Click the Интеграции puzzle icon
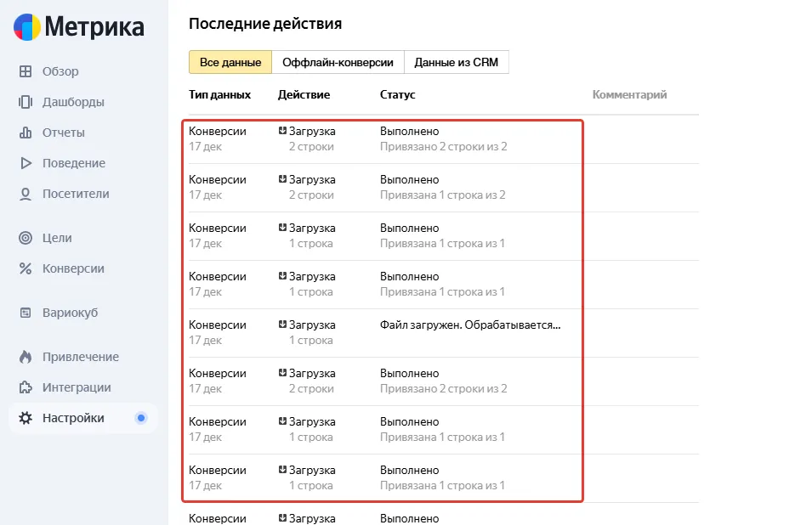Viewport: 812px width, 525px height. (x=26, y=387)
